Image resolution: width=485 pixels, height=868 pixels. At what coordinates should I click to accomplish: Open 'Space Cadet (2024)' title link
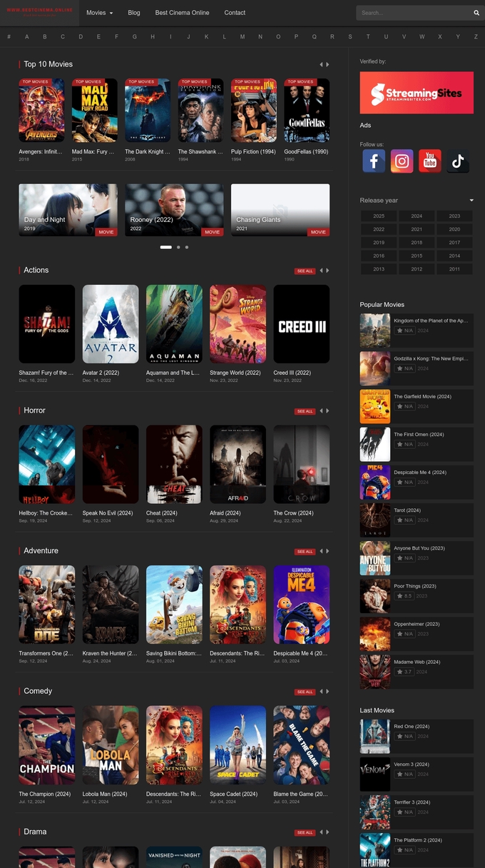pos(234,794)
